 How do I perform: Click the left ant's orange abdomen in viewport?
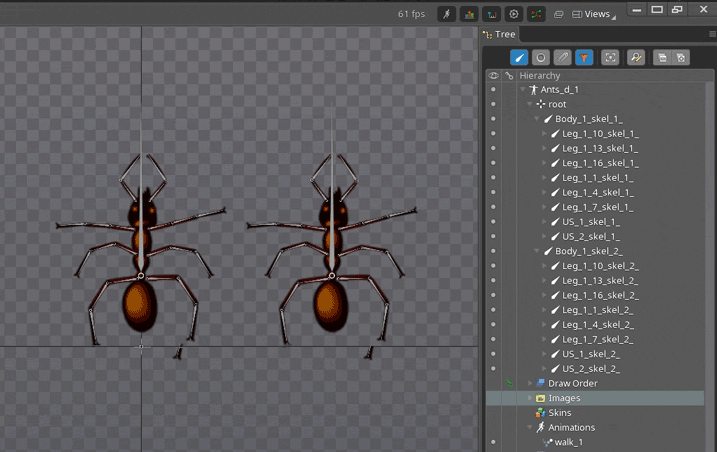(140, 303)
